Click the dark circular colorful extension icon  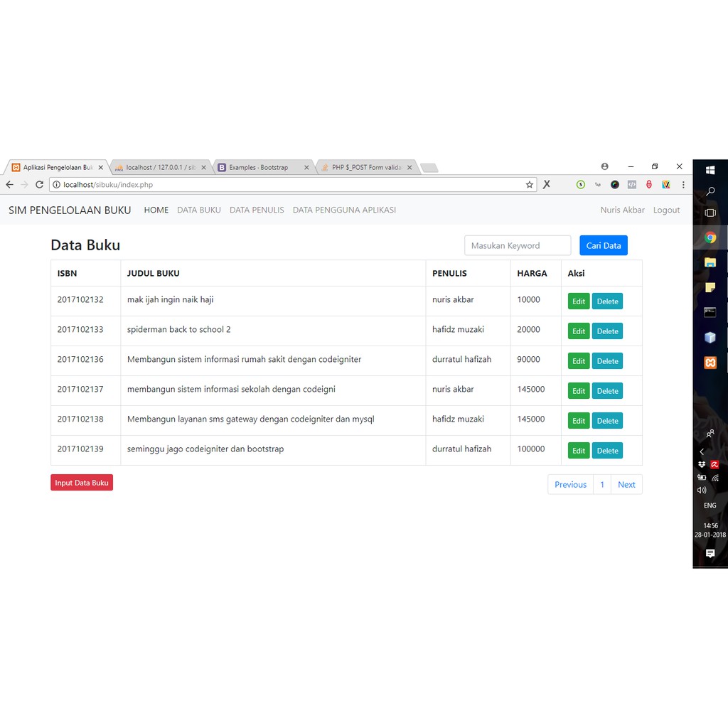click(x=615, y=185)
